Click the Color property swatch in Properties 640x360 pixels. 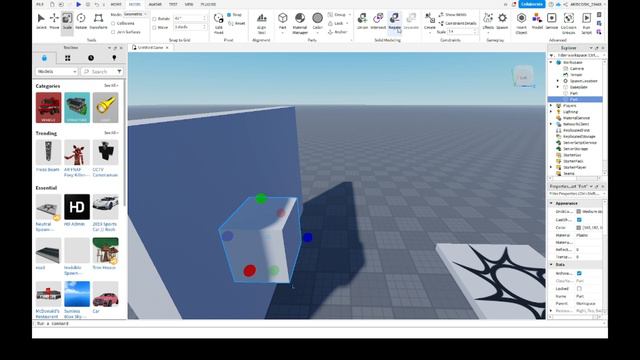pyautogui.click(x=578, y=227)
